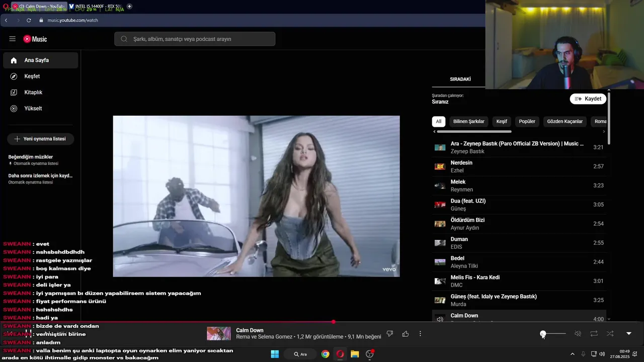The image size is (644, 362).
Task: Select the Gözden Kaçanlar filter chip
Action: click(x=565, y=121)
